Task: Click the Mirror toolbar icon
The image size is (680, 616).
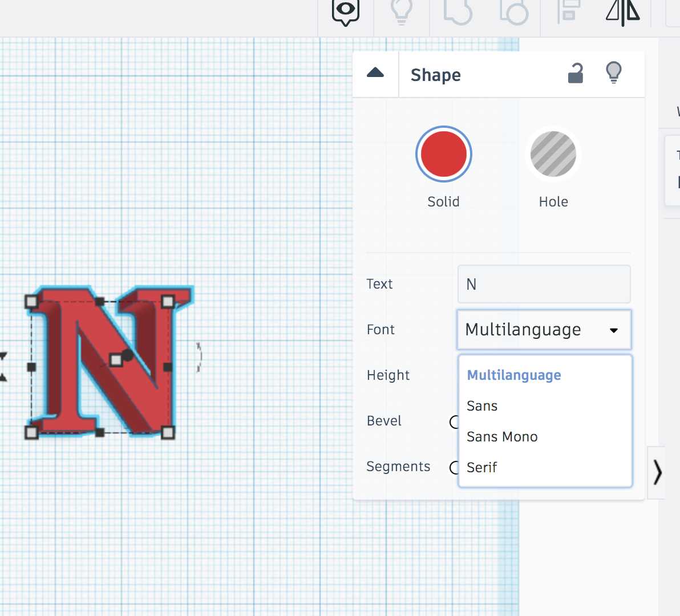Action: (x=623, y=12)
